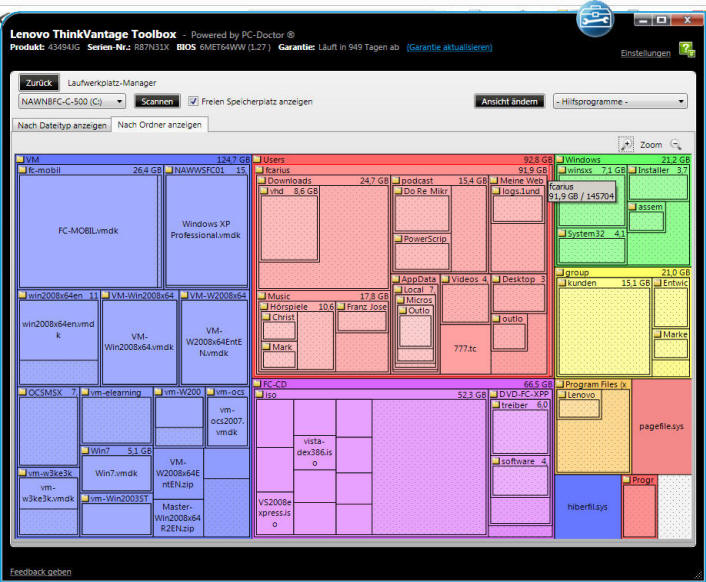Open the Einstellungen link
706x582 pixels.
(x=645, y=53)
